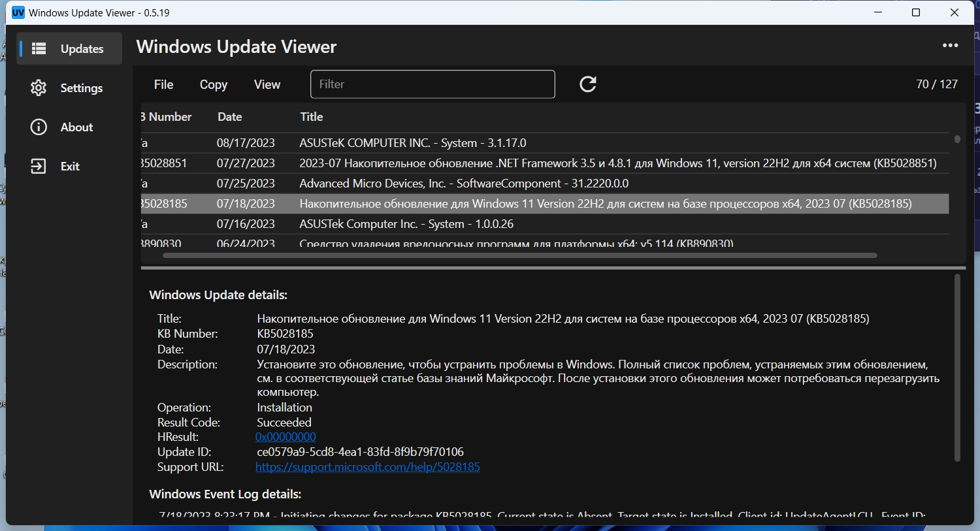Screen dimensions: 980x531
Task: Open the support.microsoft.com/help/5028185 link
Action: tap(368, 467)
